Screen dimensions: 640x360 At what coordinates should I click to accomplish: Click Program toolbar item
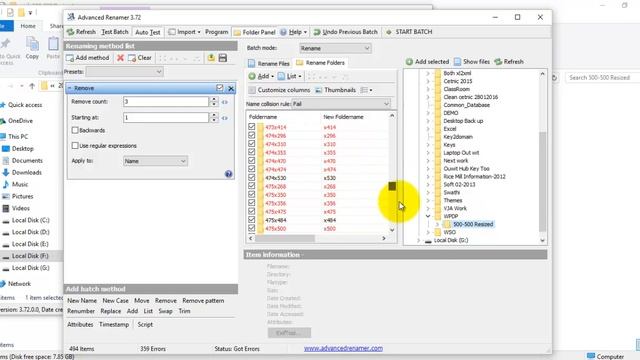[x=216, y=32]
